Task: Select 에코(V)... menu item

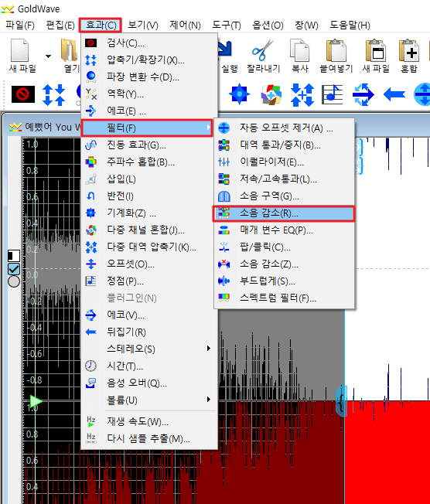Action: pyautogui.click(x=149, y=315)
